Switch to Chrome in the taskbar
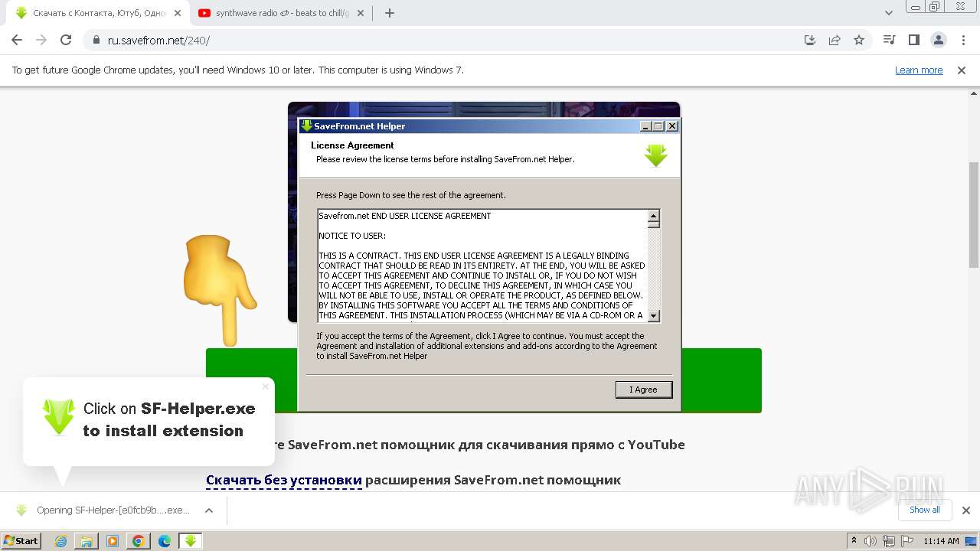 click(139, 541)
